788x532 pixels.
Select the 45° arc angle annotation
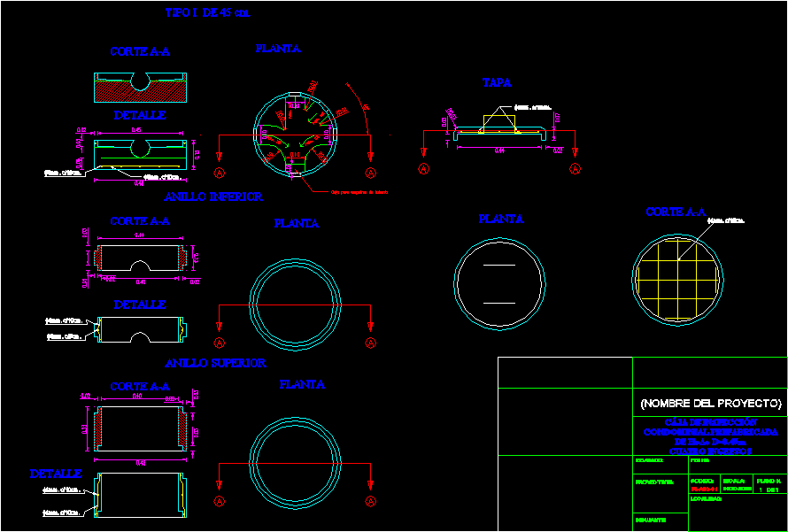click(366, 107)
